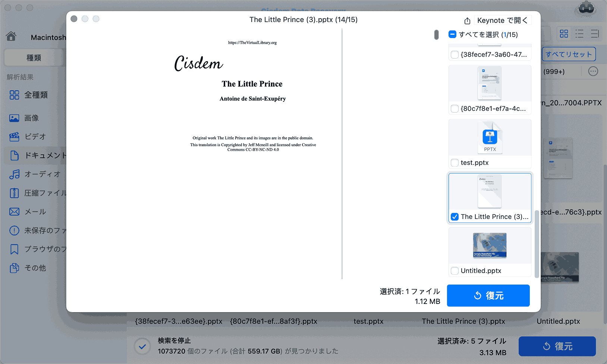
Task: Select the Untitled.pptx slide thumbnail
Action: [x=490, y=245]
